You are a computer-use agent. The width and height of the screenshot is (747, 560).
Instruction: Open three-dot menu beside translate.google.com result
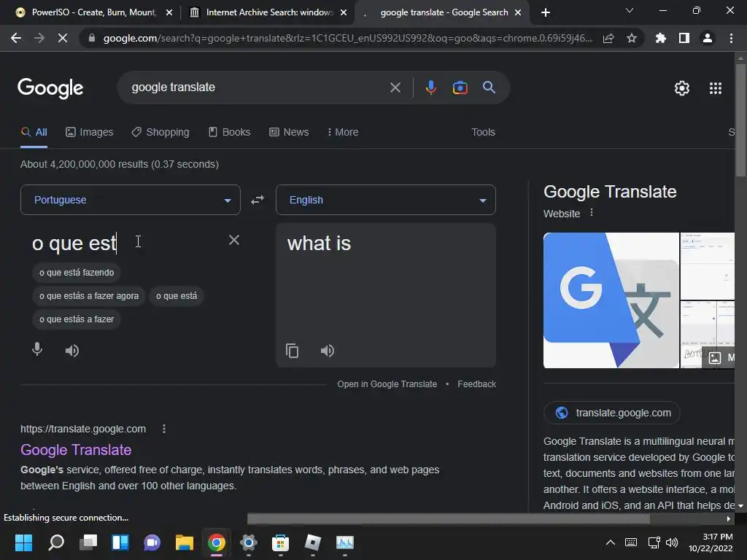tap(164, 429)
